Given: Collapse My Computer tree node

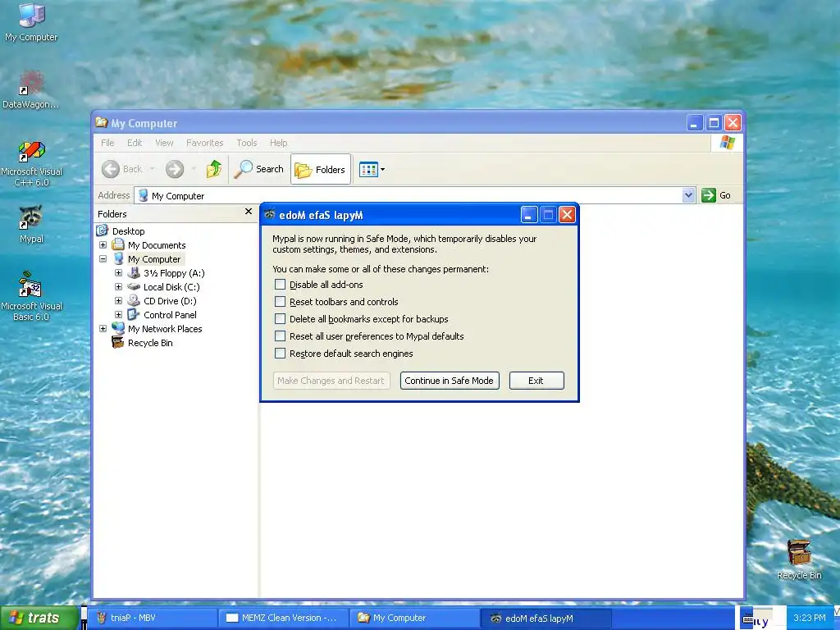Looking at the screenshot, I should pos(103,258).
